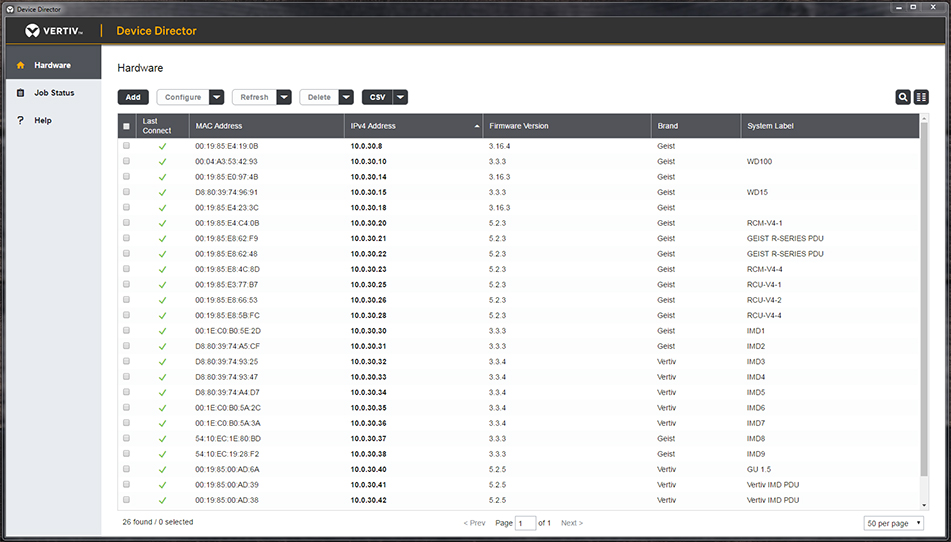Select Help from the sidebar menu
Viewport: 951px width, 542px height.
(x=43, y=121)
